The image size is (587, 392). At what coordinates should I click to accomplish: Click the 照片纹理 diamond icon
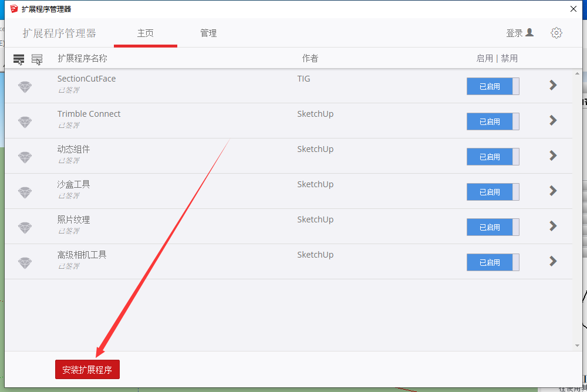25,228
